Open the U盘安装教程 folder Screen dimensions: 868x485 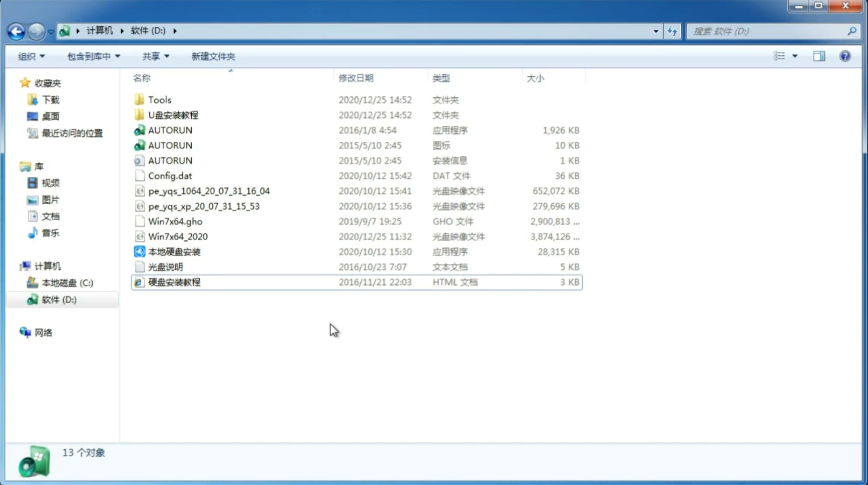point(173,115)
